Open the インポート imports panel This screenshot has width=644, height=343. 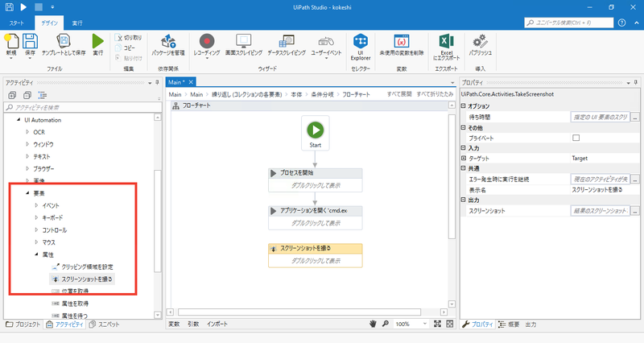coord(217,324)
